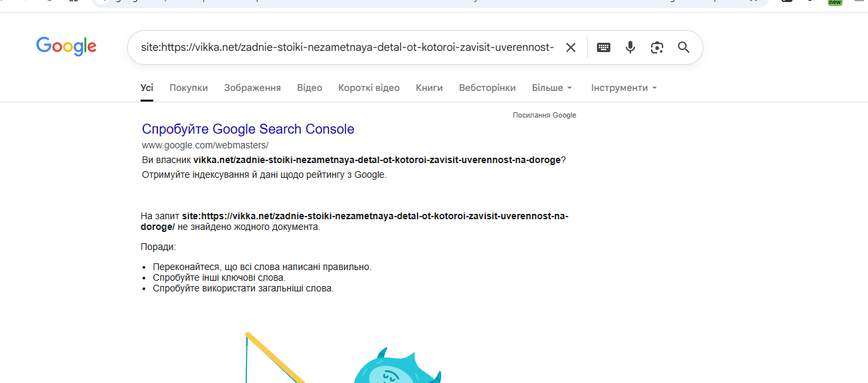Switch to the Вебсторінки tab

pos(487,88)
